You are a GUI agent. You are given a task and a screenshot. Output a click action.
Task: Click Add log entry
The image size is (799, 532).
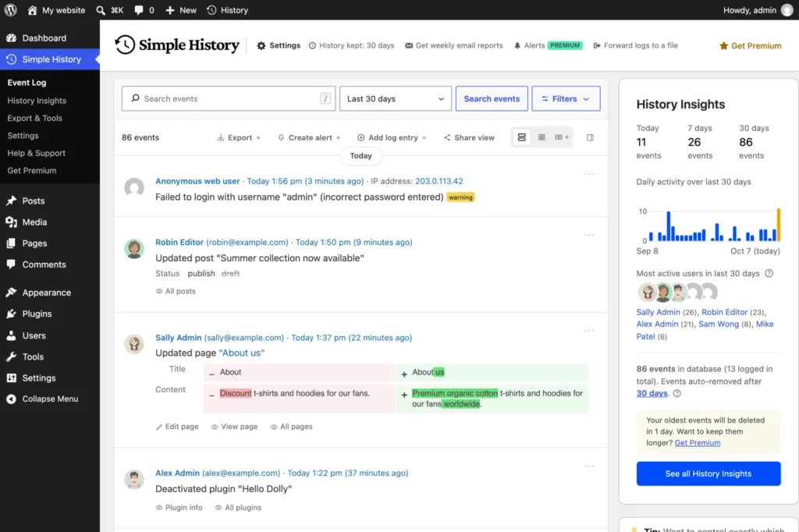pos(392,137)
